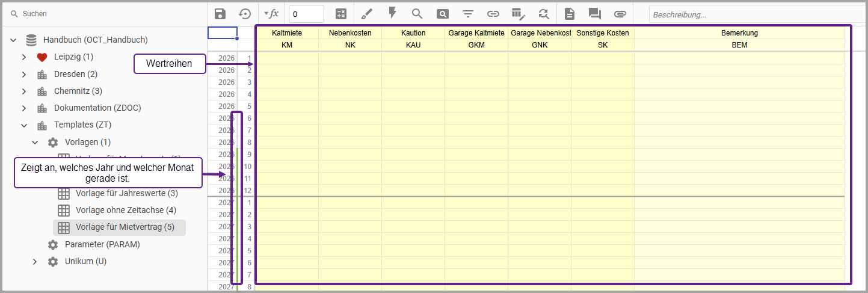Select the paintbrush format tool

point(367,14)
